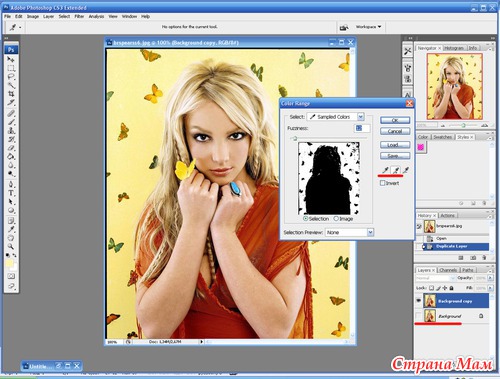Select the Crop tool
Image resolution: width=500 pixels, height=379 pixels.
[11, 94]
